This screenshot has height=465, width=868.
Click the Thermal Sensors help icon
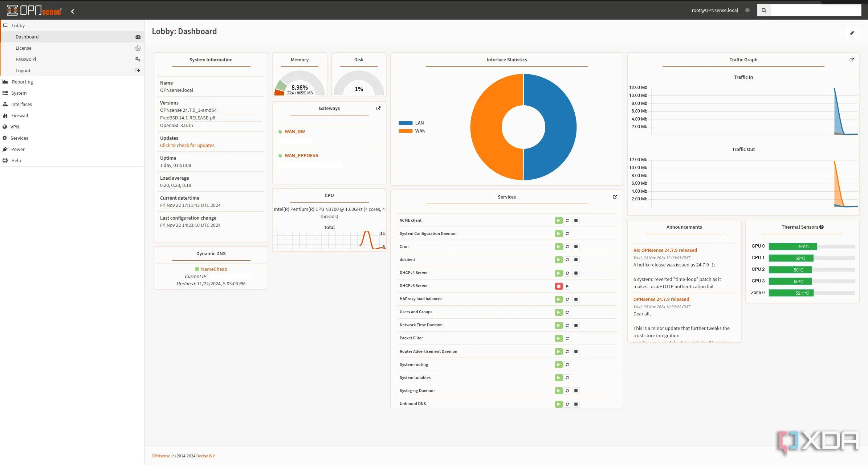[x=821, y=227]
